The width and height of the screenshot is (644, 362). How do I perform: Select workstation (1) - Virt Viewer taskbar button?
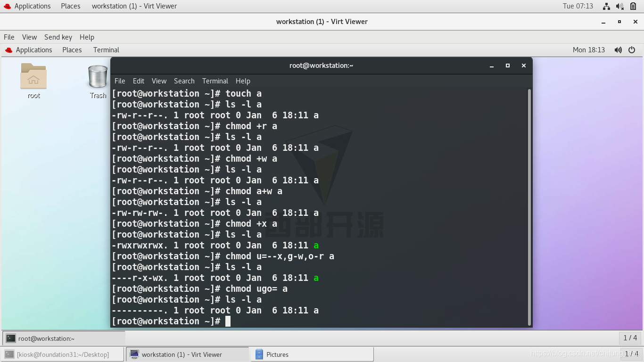187,354
